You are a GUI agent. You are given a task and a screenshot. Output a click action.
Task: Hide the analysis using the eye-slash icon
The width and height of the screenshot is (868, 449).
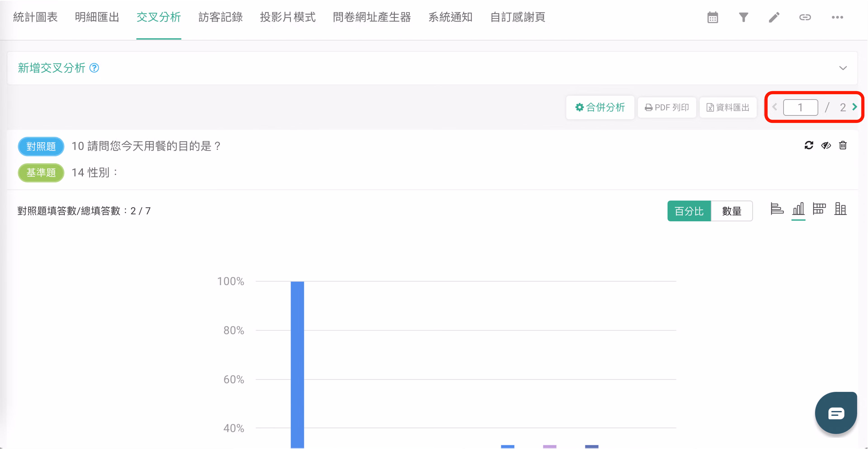(x=826, y=145)
